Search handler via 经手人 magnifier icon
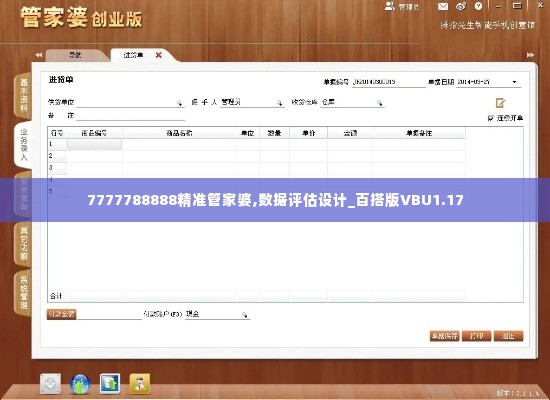The height and width of the screenshot is (400, 550). click(279, 103)
